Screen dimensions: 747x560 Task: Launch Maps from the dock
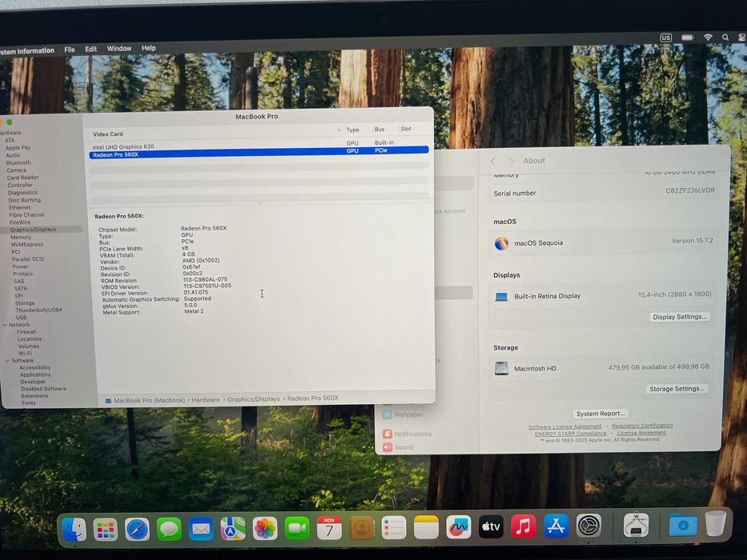233,529
